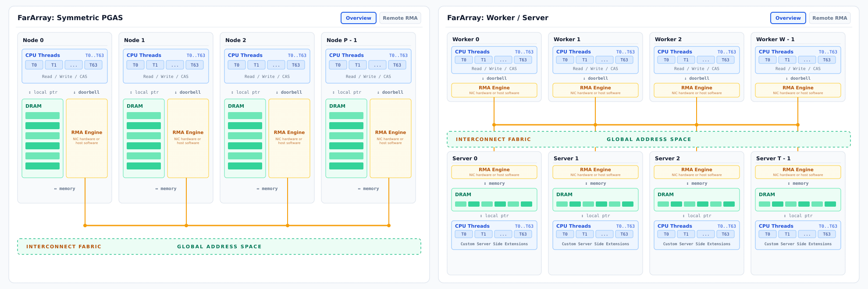Switch to Remote RMA tab in Symmetric PGAS panel
The width and height of the screenshot is (868, 289).
tap(400, 18)
